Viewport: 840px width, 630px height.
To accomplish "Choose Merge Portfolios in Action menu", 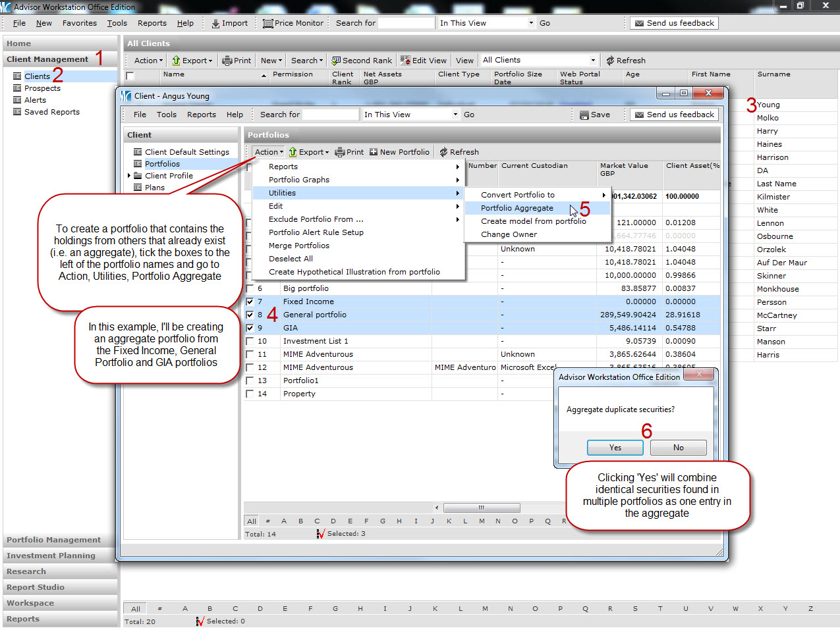I will tap(298, 246).
